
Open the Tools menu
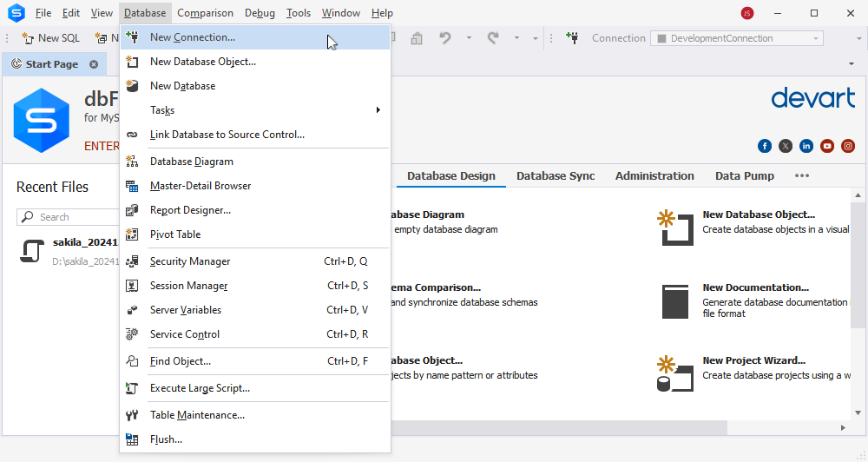coord(299,13)
